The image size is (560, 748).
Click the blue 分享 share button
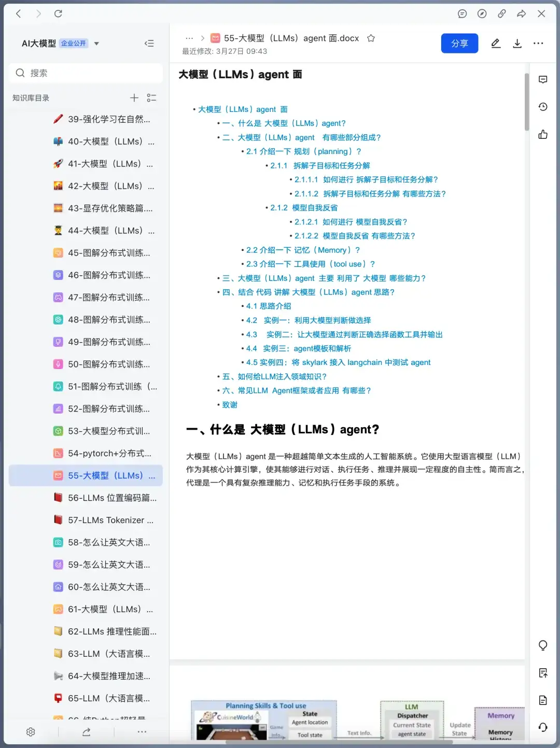[459, 43]
